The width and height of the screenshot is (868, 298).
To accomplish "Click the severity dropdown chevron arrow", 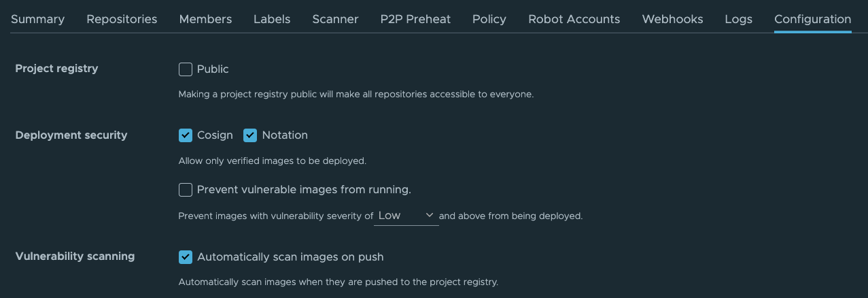I will pyautogui.click(x=430, y=216).
